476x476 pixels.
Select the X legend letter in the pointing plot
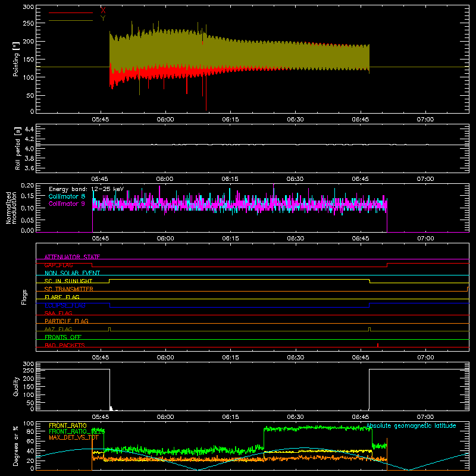(x=103, y=11)
